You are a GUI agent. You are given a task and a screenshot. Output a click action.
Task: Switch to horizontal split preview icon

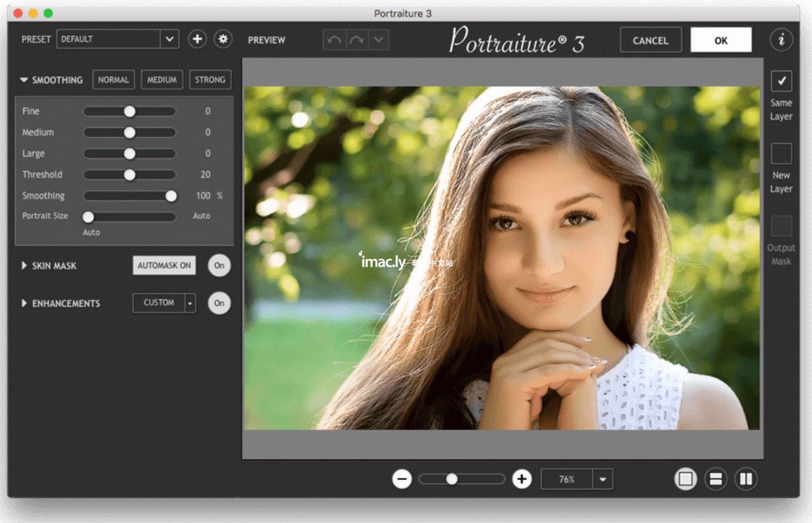tap(716, 479)
